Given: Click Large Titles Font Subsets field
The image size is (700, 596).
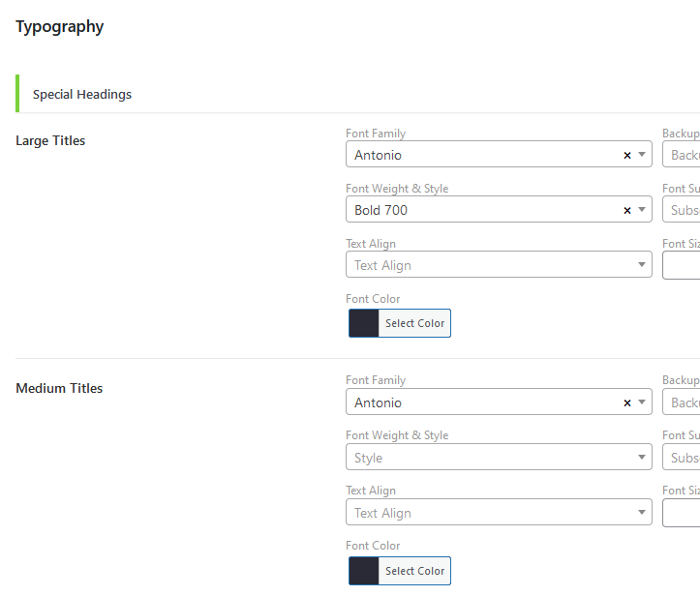Looking at the screenshot, I should (684, 210).
